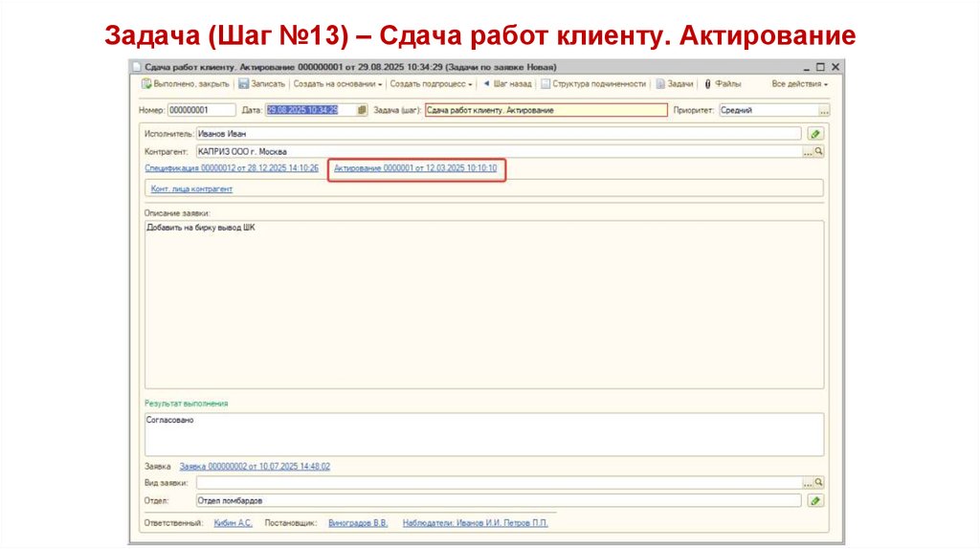
Task: Open the Приоритет selection ellipsis button
Action: coord(824,111)
